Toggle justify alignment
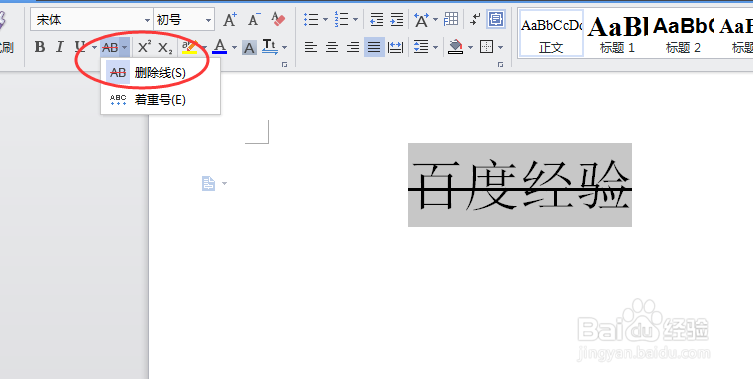The height and width of the screenshot is (379, 753). pos(374,47)
